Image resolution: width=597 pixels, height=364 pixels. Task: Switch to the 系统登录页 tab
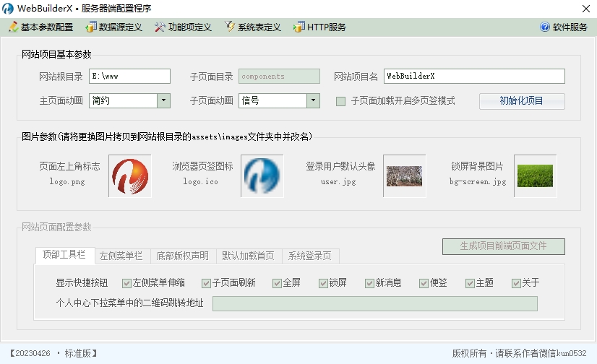coord(310,256)
